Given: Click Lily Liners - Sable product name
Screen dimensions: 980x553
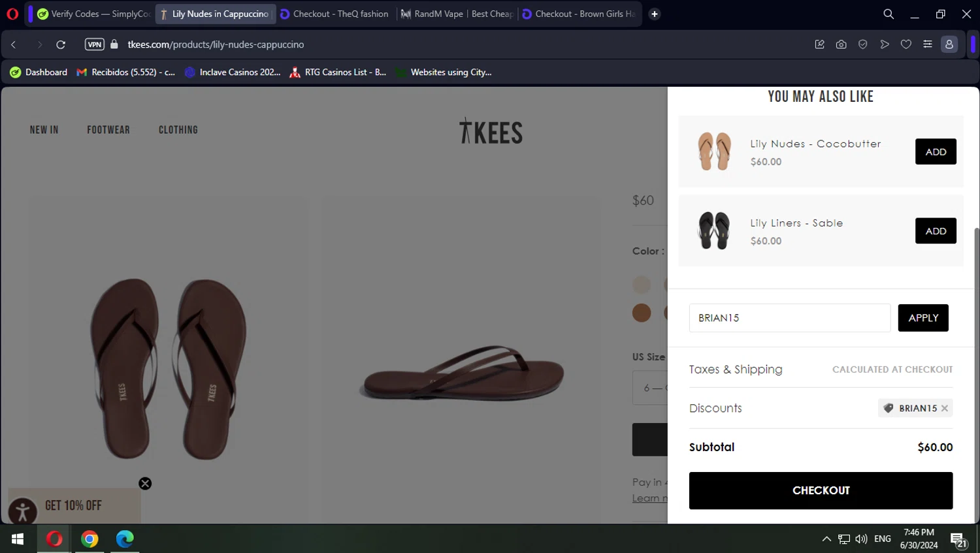Looking at the screenshot, I should point(796,223).
